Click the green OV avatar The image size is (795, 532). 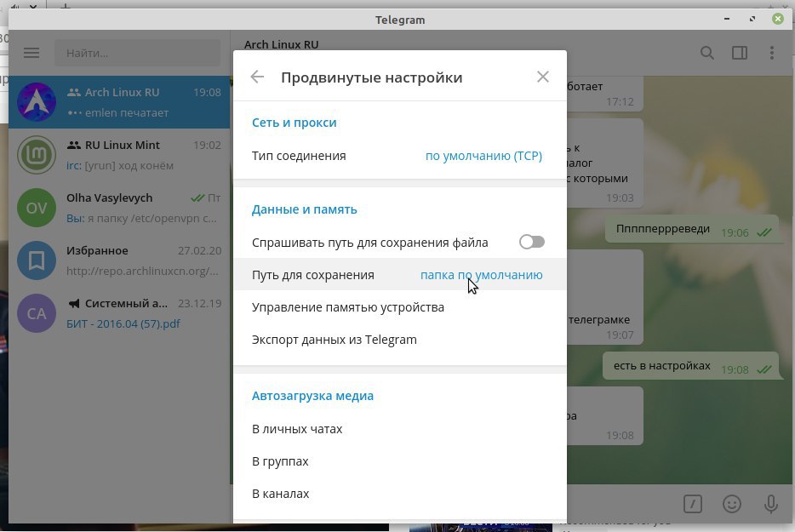pos(37,208)
